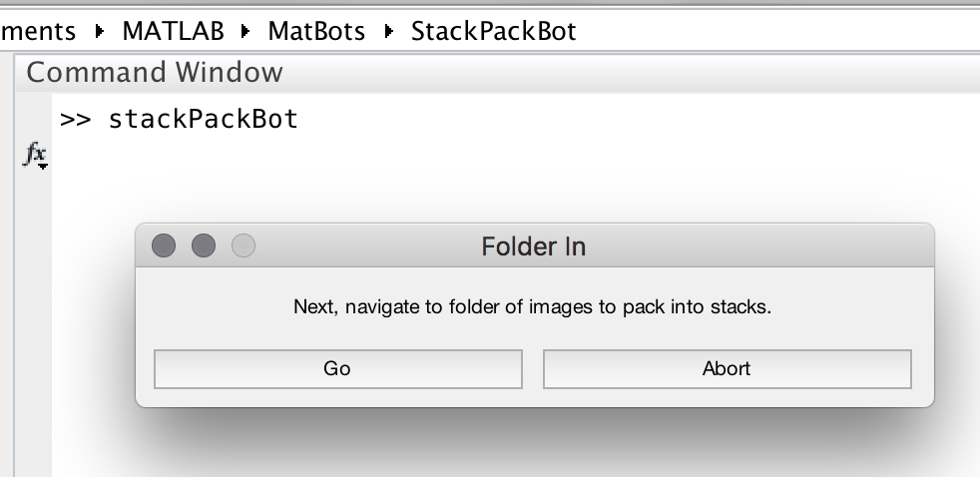Click the stackPackBot command text line
Screen dimensions: 980x477
click(x=179, y=119)
